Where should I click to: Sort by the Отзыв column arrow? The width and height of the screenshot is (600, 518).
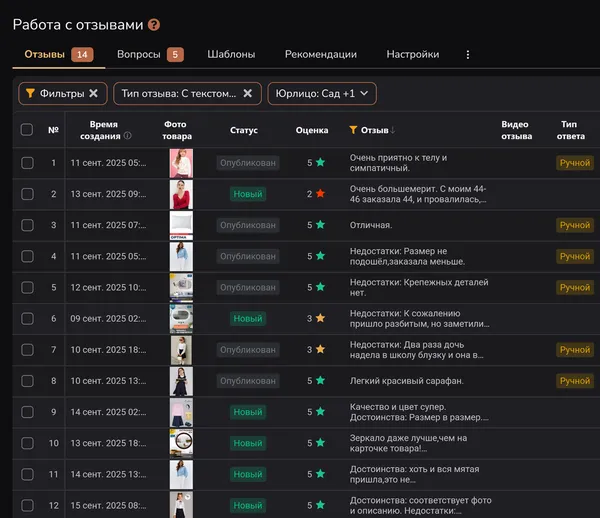[x=393, y=130]
